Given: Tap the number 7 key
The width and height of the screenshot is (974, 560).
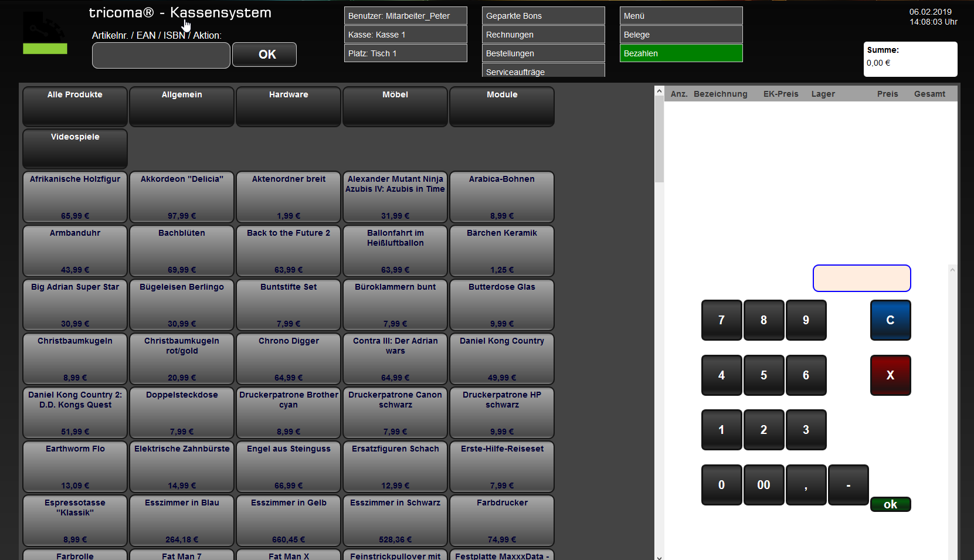Looking at the screenshot, I should 721,320.
